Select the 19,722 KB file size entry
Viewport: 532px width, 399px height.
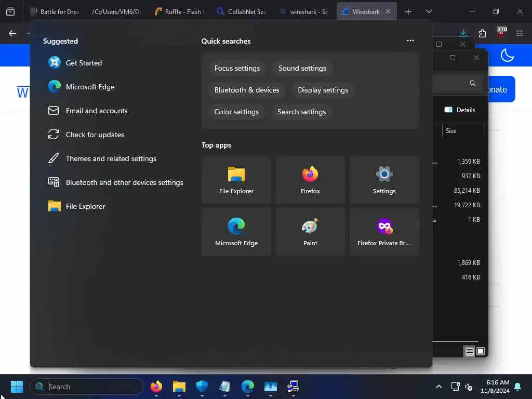click(x=467, y=205)
